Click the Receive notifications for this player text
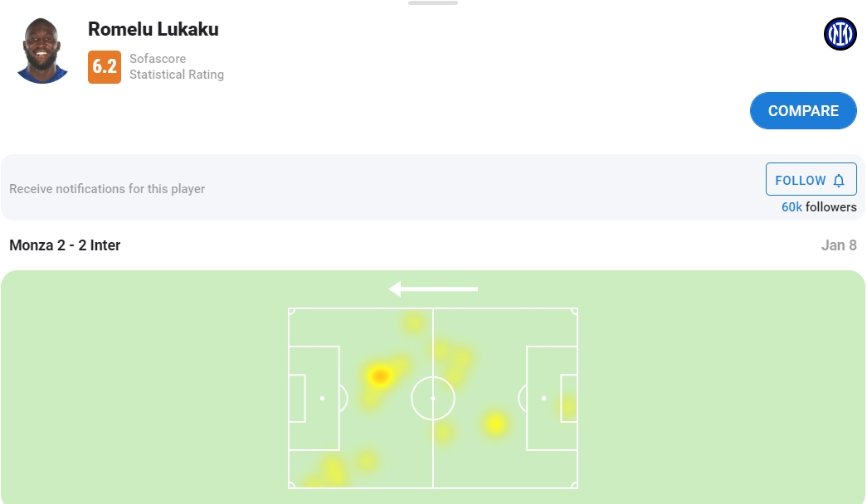The image size is (867, 504). (107, 188)
